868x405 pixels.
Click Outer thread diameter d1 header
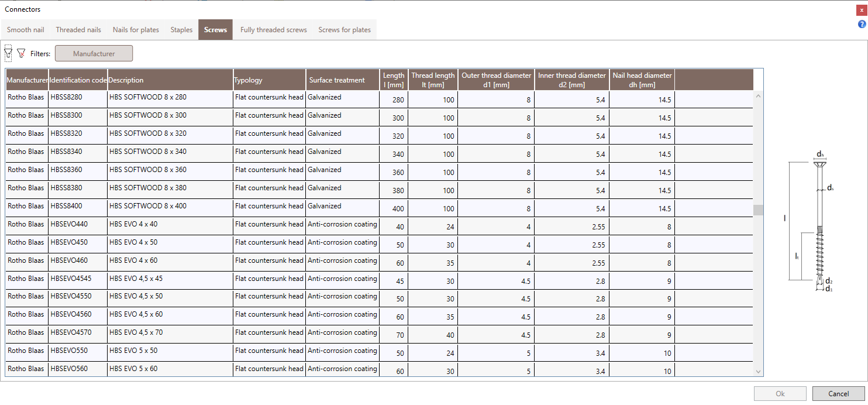tap(496, 80)
